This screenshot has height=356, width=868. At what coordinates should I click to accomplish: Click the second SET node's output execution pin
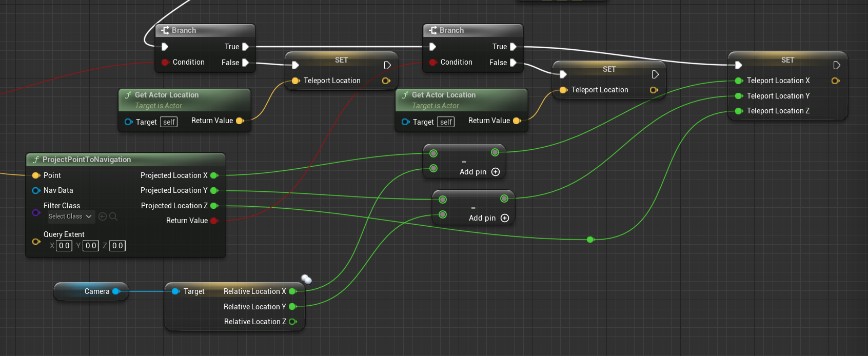click(655, 74)
